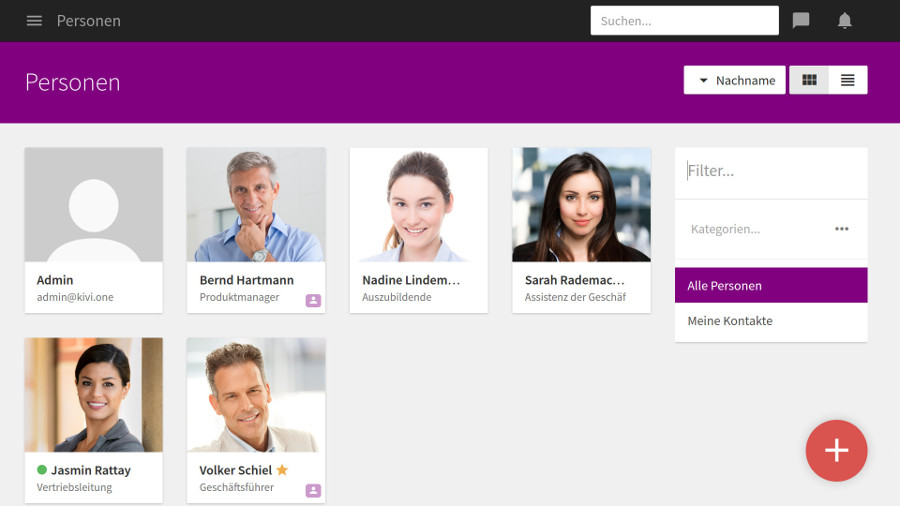
Task: Click the contact badge on Bernd Hartmann's card
Action: point(313,300)
